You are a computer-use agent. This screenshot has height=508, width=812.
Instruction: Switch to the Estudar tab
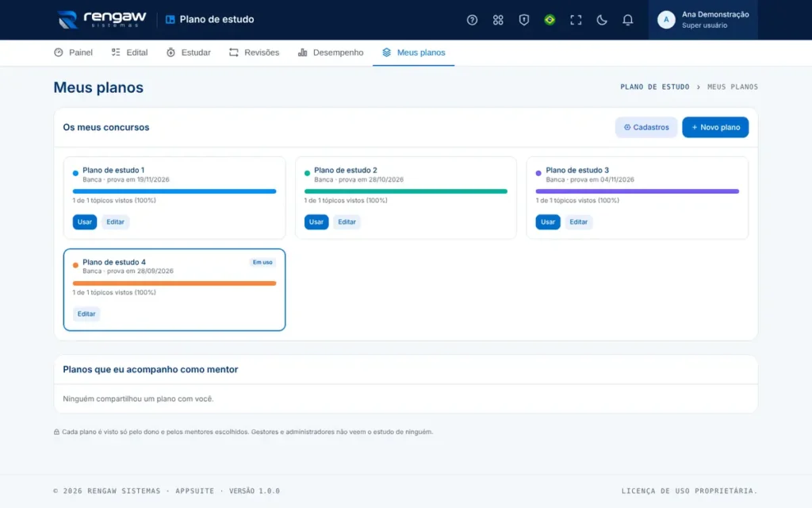[189, 52]
